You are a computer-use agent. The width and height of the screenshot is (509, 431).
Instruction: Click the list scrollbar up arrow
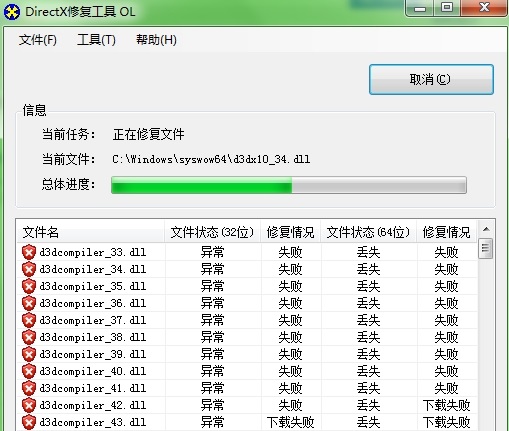tap(486, 229)
